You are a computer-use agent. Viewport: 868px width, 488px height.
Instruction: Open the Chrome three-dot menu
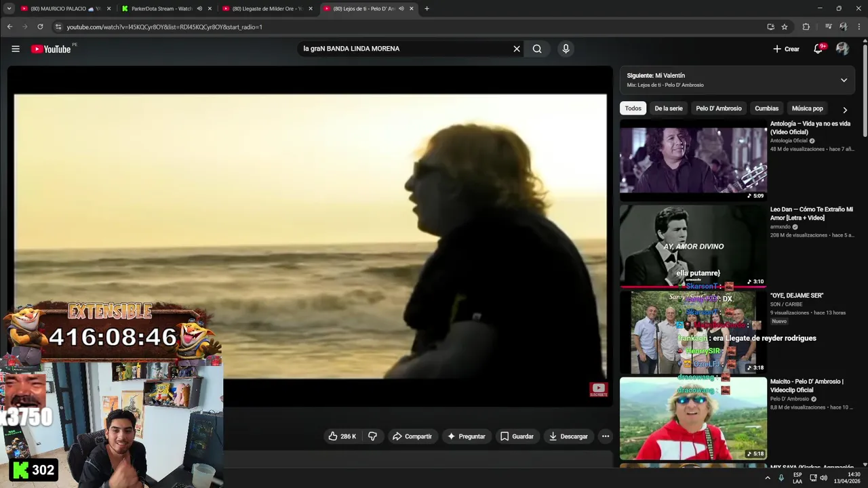(859, 27)
